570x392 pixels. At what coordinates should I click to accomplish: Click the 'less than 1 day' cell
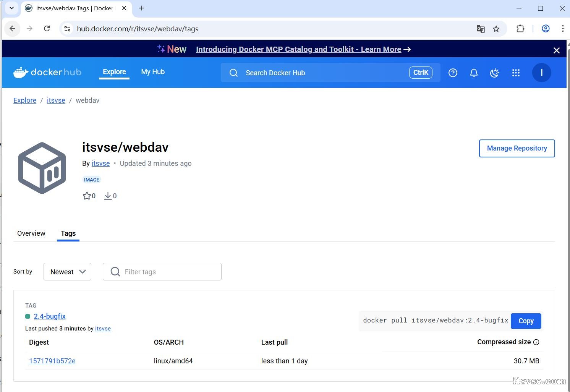pos(285,361)
